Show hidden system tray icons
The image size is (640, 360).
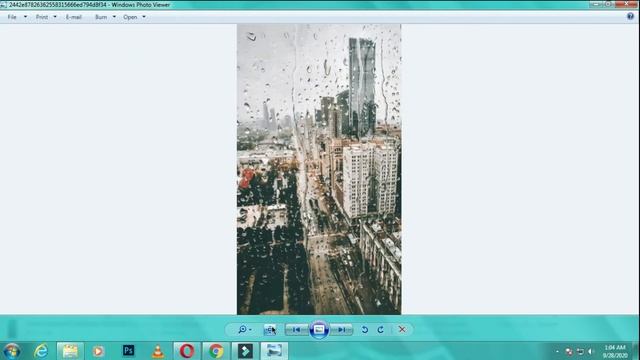tap(557, 351)
